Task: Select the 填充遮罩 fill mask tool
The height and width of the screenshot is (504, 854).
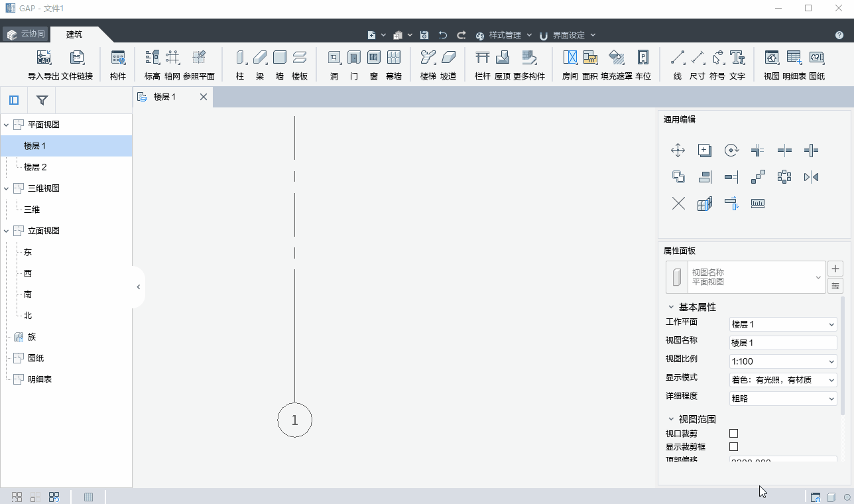Action: [617, 65]
